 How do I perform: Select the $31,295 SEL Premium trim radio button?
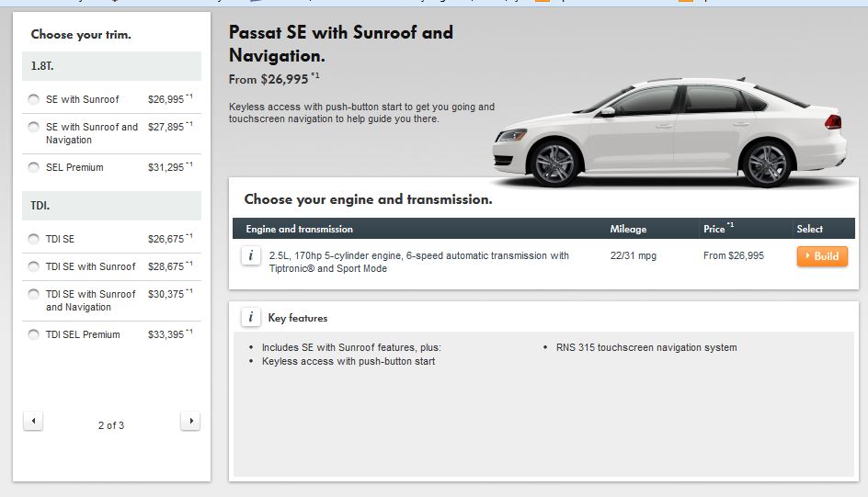click(34, 167)
